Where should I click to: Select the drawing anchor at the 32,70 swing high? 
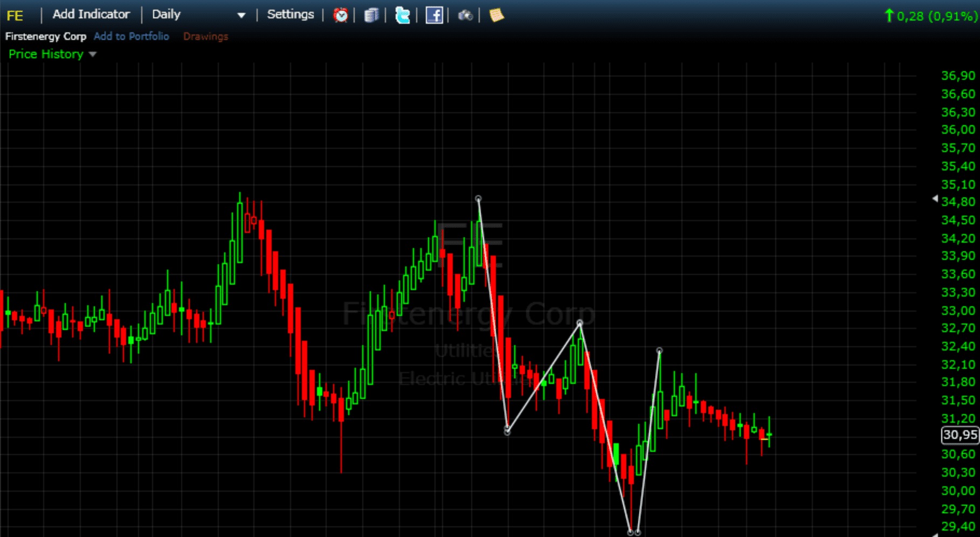coord(580,323)
